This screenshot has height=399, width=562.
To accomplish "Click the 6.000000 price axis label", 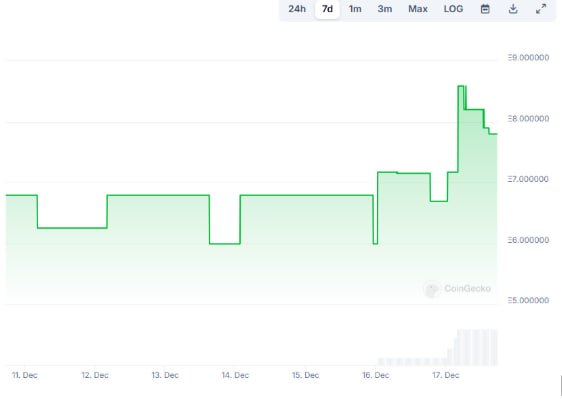I will [x=528, y=240].
